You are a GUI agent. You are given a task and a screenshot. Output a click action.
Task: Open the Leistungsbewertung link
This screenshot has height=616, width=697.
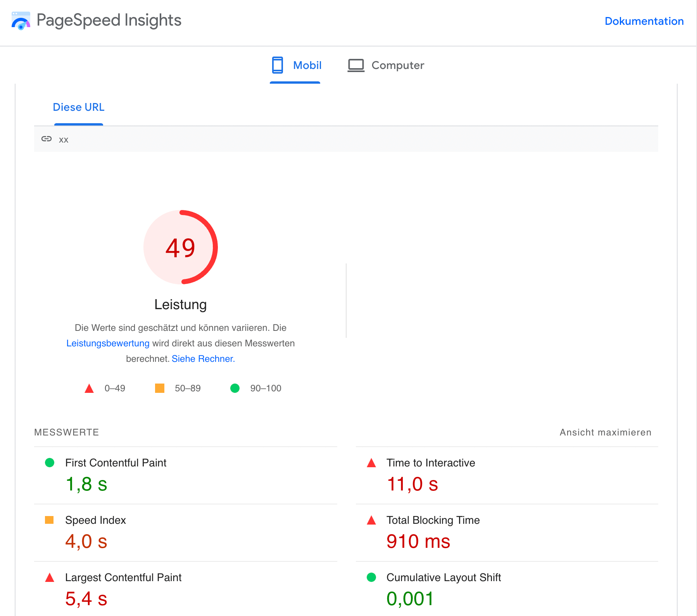(x=108, y=343)
